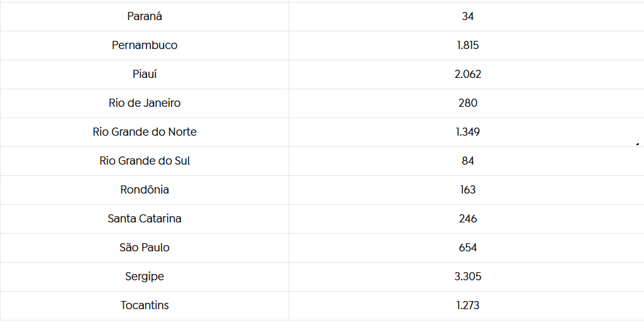Select the value 3.305 for Sergipe
644x323 pixels.
468,276
